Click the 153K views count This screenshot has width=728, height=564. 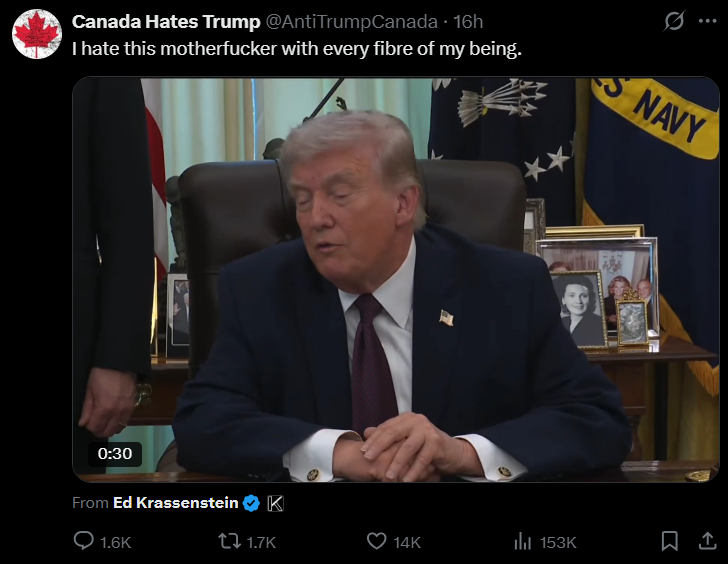coord(558,542)
